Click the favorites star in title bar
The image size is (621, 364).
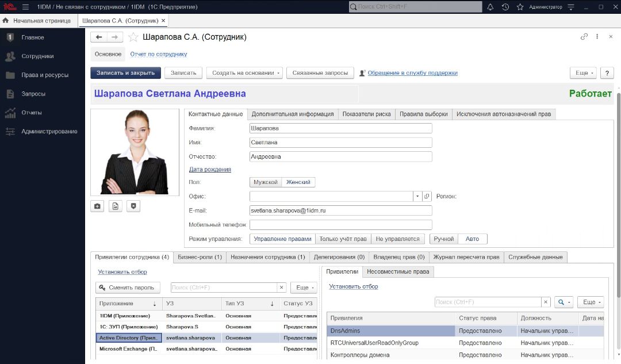(520, 7)
